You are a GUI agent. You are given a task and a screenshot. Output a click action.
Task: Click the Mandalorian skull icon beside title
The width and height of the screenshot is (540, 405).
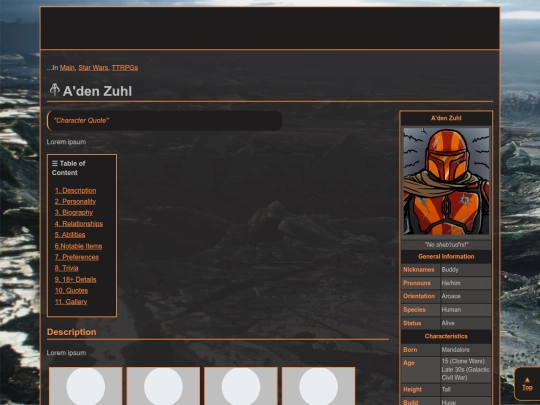coord(54,90)
